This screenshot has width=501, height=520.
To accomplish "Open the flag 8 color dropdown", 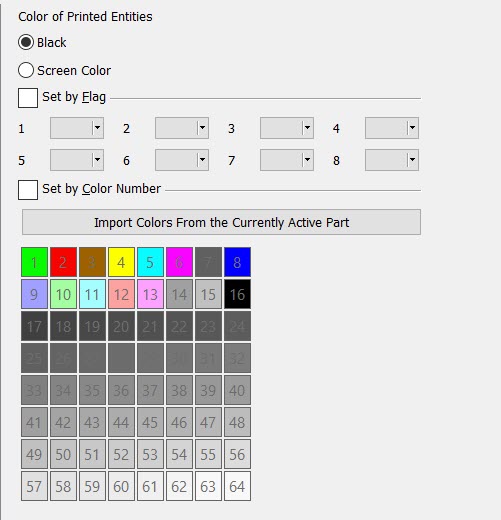I will tap(392, 160).
